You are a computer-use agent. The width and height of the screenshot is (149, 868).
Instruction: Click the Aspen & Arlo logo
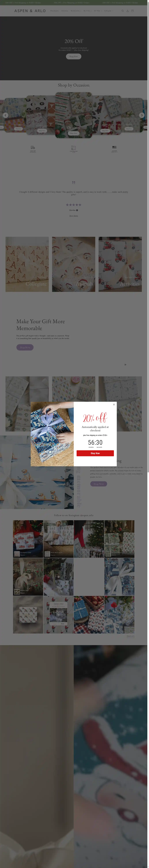click(x=30, y=11)
